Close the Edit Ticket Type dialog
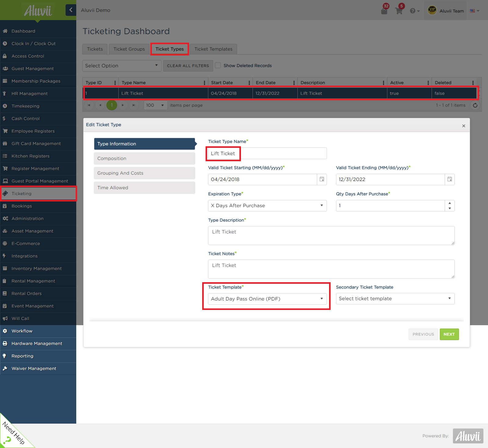The image size is (488, 448). (464, 126)
